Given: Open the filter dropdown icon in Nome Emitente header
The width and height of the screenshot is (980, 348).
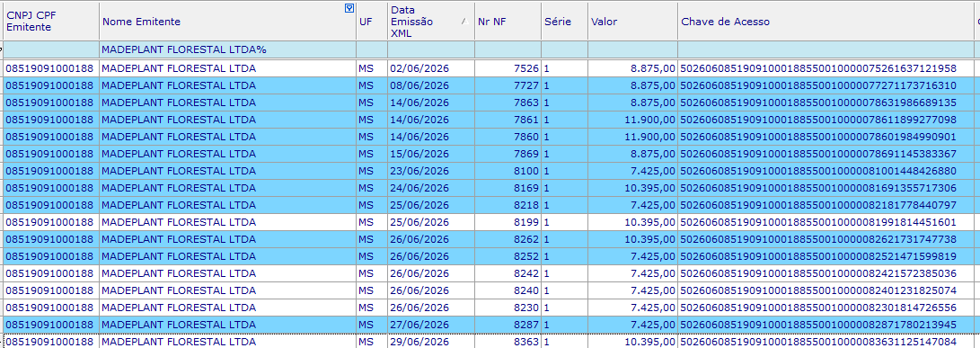Looking at the screenshot, I should pyautogui.click(x=349, y=8).
